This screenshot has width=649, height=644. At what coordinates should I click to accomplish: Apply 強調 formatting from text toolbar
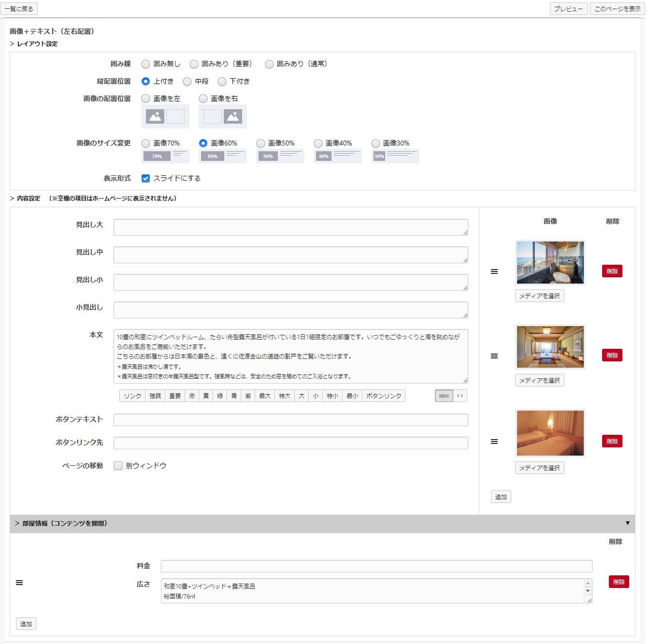[155, 396]
